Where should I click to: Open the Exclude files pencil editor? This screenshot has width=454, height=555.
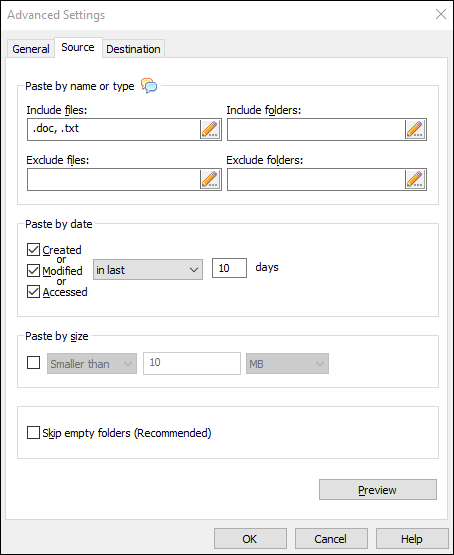(210, 179)
